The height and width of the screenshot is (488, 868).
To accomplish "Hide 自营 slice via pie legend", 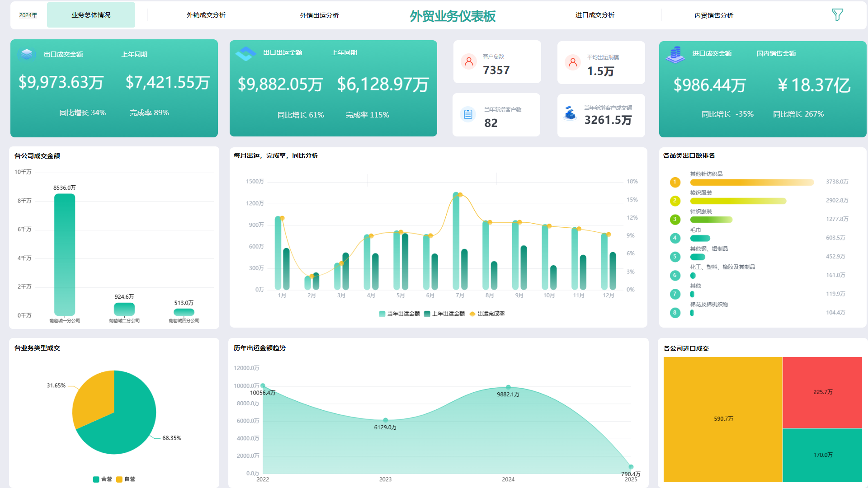I will click(126, 479).
